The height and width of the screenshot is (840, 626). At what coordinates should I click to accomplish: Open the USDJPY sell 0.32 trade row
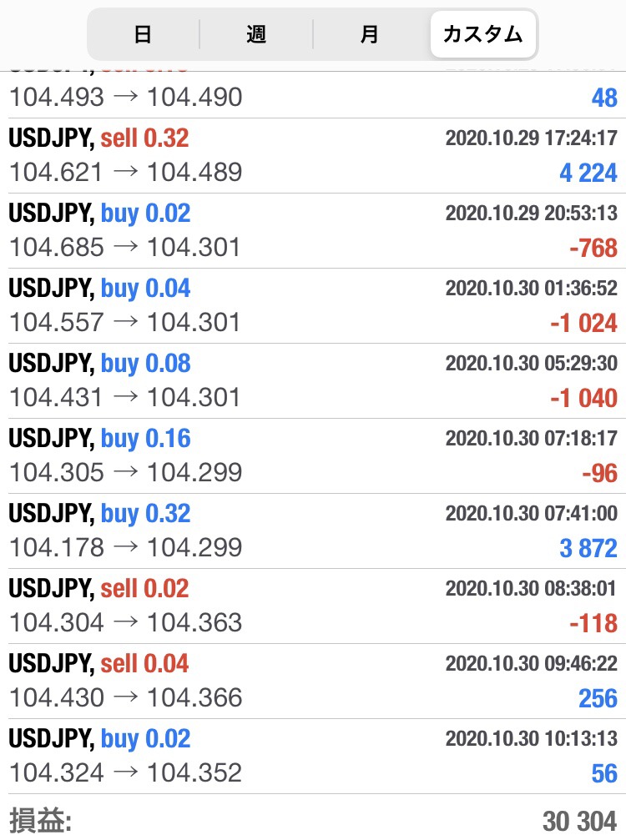tap(313, 156)
